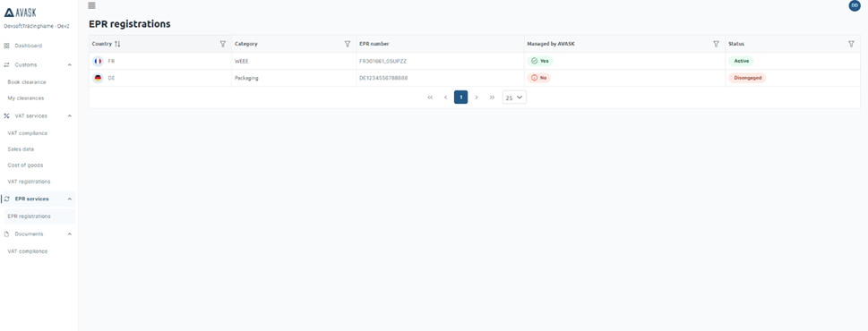This screenshot has width=868, height=331.
Task: Collapse the Customs section chevron
Action: click(69, 64)
